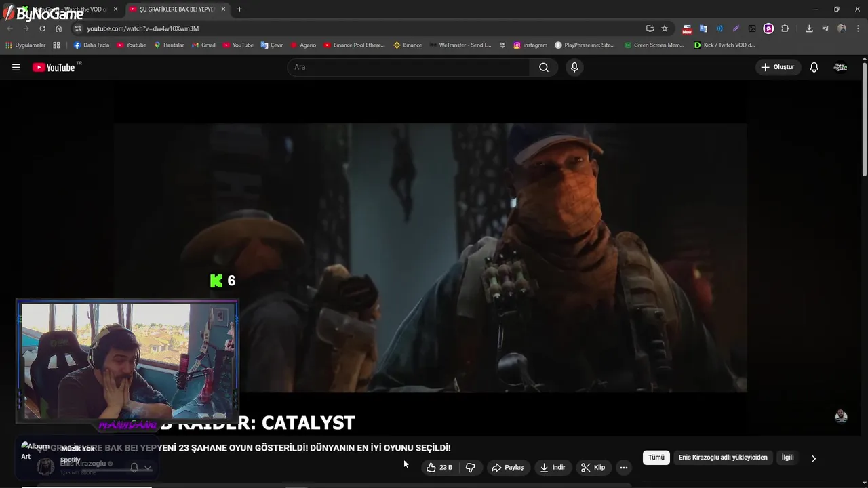Screen dimensions: 868x488
Task: Dislike the video with thumbs down
Action: (470, 467)
